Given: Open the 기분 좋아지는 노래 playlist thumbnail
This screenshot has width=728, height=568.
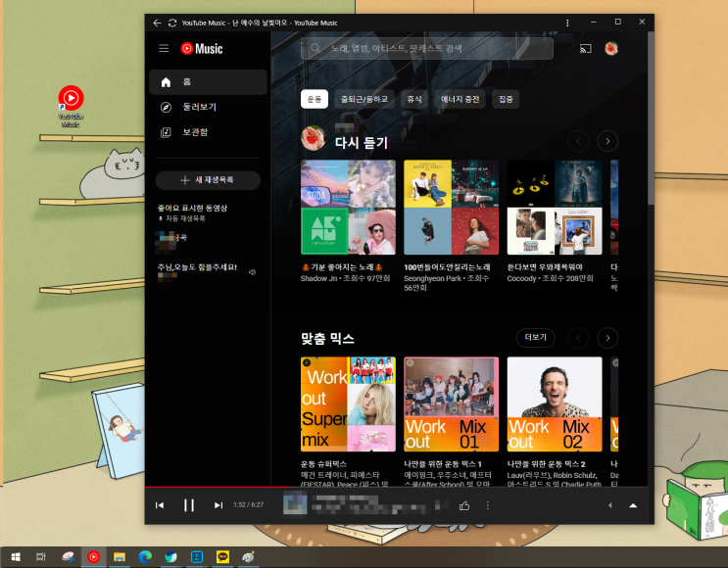Looking at the screenshot, I should point(348,208).
